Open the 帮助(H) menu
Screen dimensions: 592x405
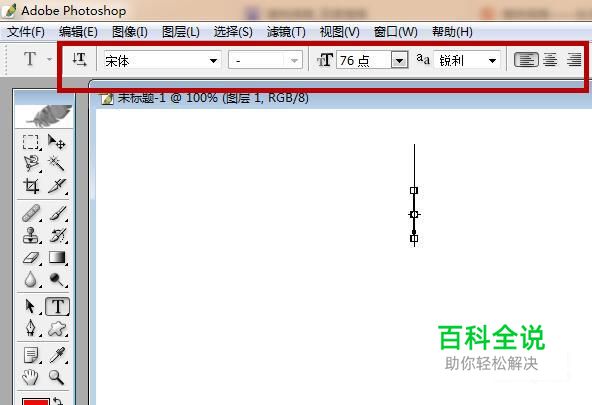(452, 32)
